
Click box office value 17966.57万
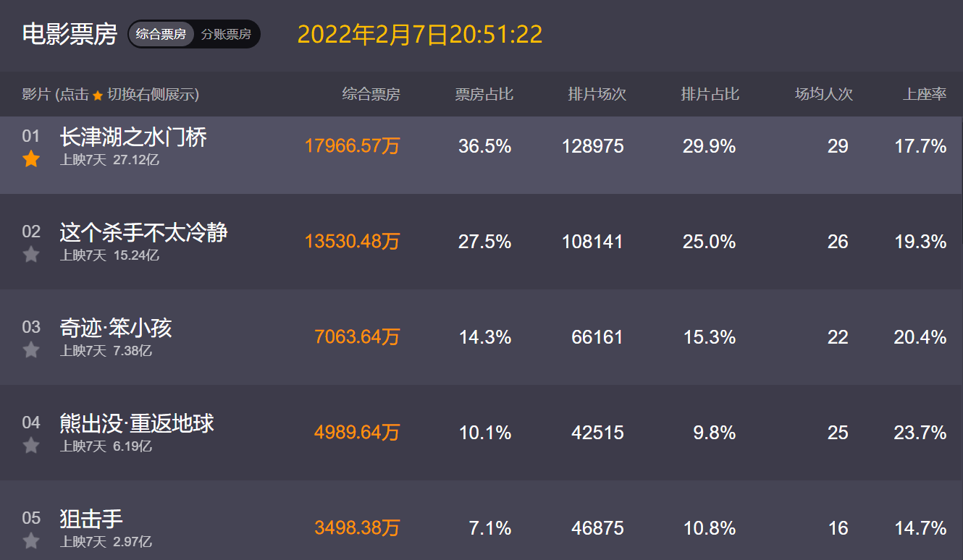coord(352,146)
